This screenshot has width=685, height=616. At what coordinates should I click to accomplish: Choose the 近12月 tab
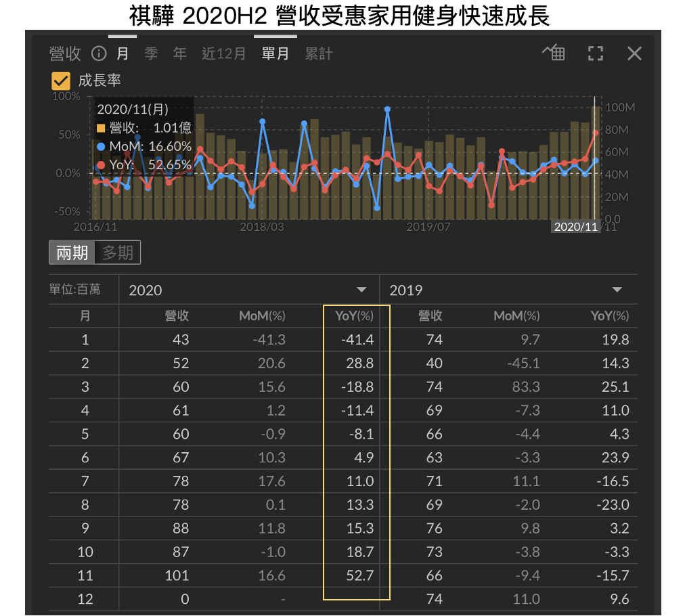tap(223, 53)
